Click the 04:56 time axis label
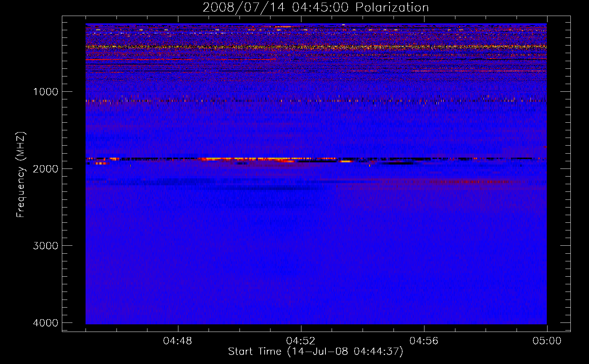Image resolution: width=589 pixels, height=364 pixels. 424,341
